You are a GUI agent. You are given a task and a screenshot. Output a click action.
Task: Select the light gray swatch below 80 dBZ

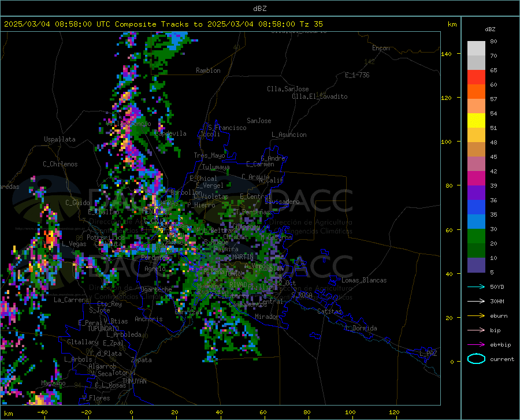point(476,49)
